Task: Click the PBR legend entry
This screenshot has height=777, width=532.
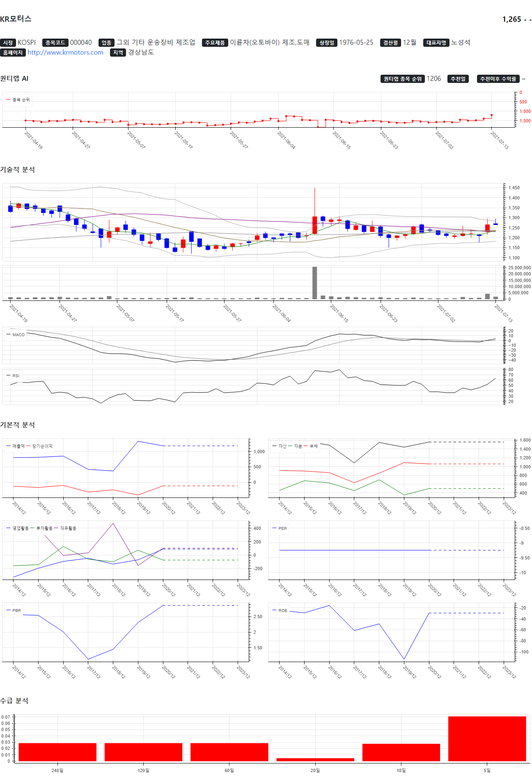Action: point(14,610)
